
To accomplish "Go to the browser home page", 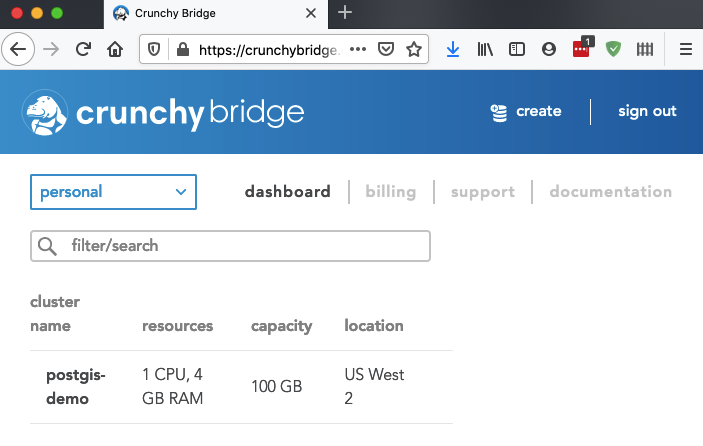I will pyautogui.click(x=115, y=49).
